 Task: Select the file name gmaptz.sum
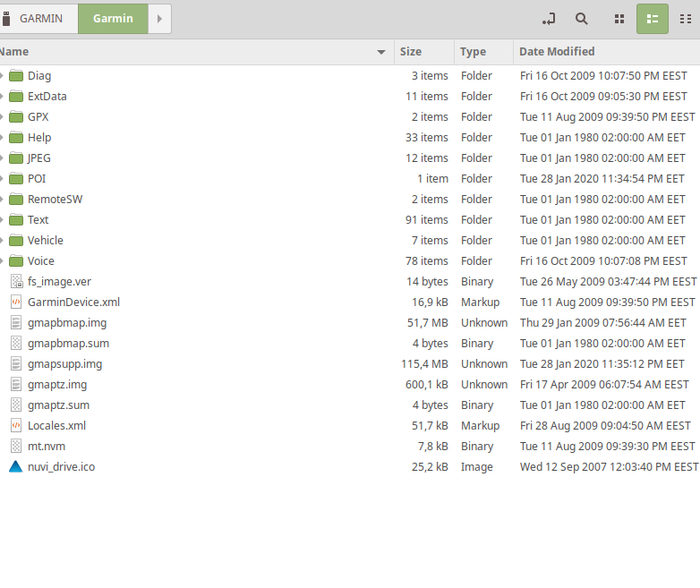pos(58,405)
